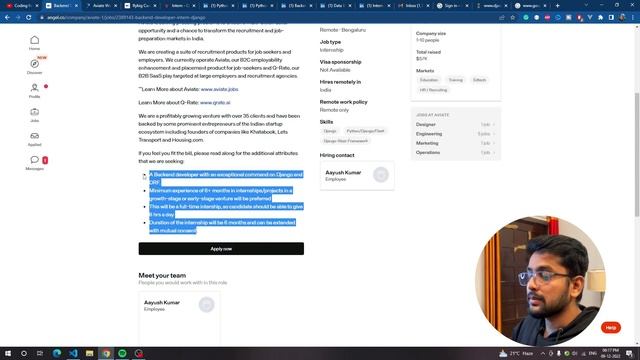Launch Microsoft Edge from taskbar
Viewport: 640px width, 360px height.
57,353
